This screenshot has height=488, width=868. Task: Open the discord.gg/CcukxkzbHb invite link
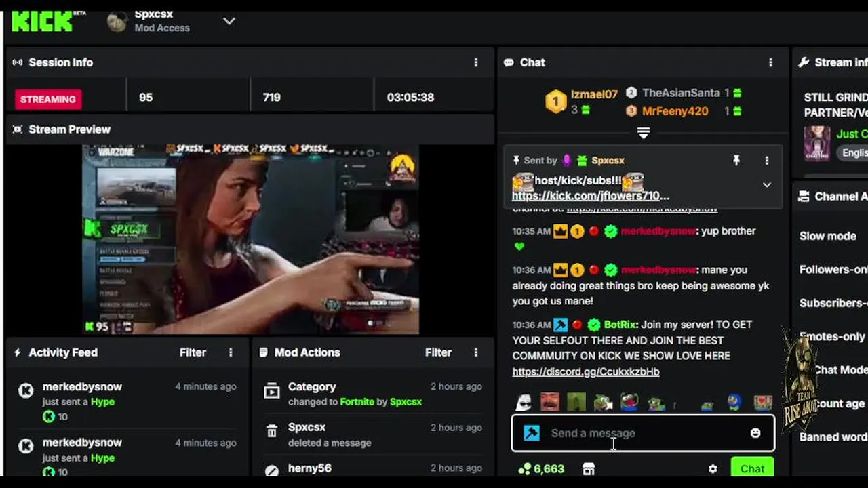pos(586,371)
